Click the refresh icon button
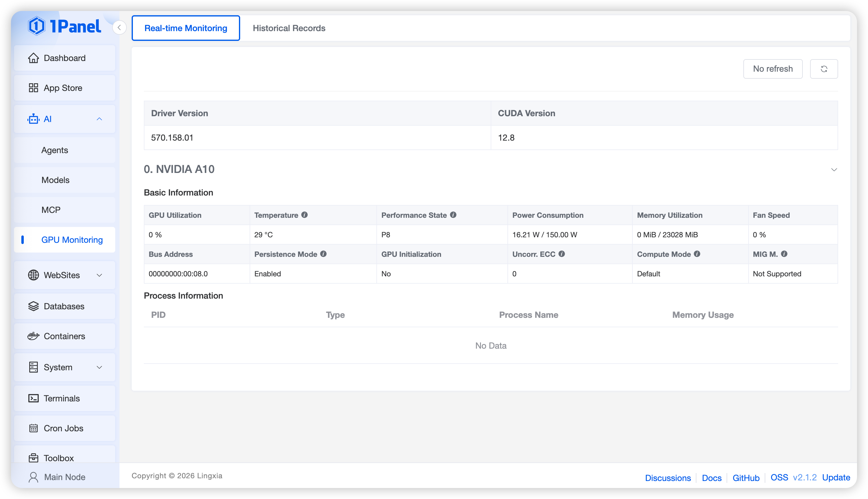 (824, 69)
